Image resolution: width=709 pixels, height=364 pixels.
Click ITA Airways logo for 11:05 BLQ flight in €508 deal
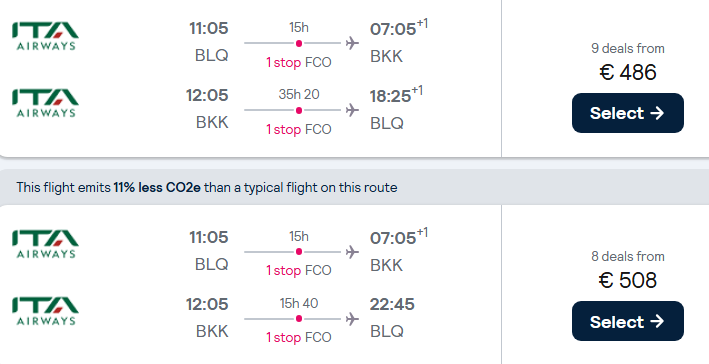tap(45, 244)
